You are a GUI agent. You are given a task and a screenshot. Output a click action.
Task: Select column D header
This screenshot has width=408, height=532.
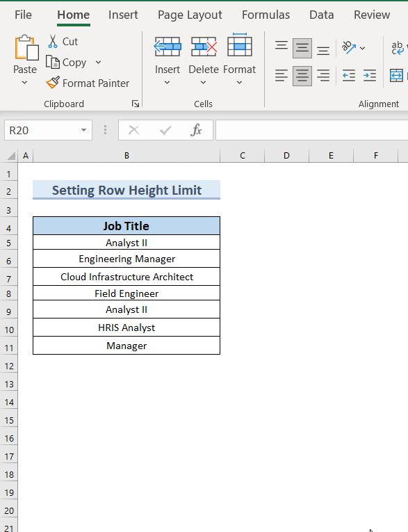286,156
